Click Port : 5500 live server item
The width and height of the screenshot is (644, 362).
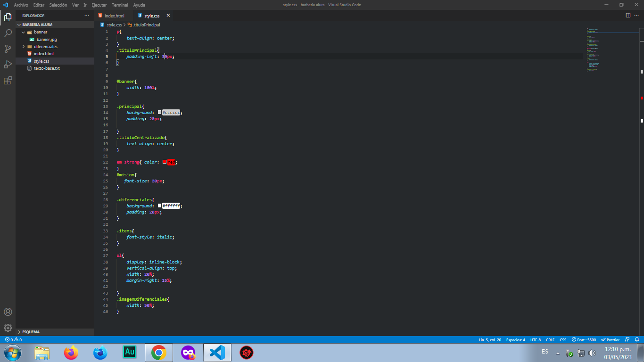click(584, 339)
